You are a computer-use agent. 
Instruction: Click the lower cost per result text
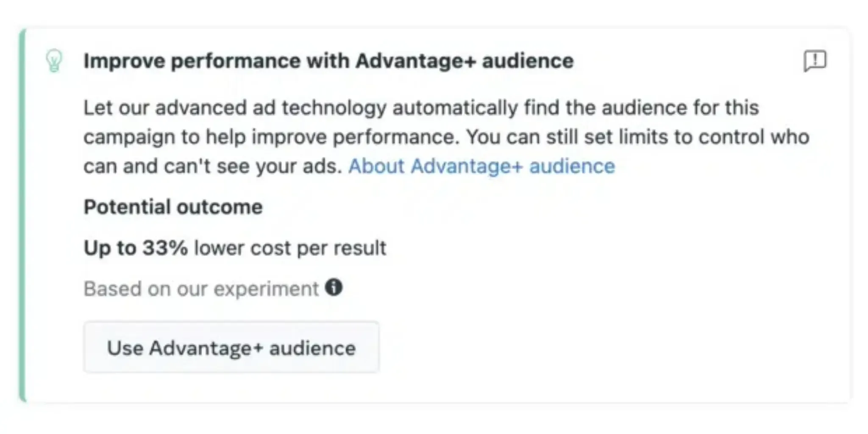pos(290,248)
